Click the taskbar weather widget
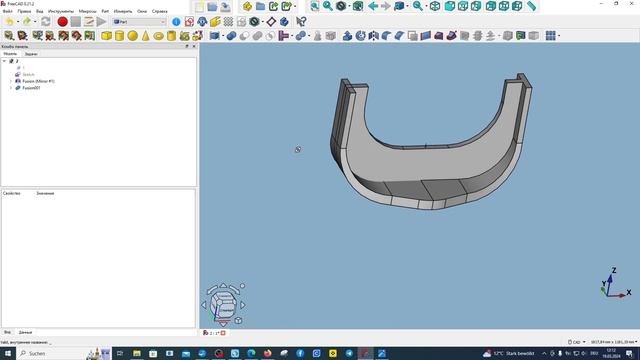Viewport: 640px width, 360px height. pos(509,353)
